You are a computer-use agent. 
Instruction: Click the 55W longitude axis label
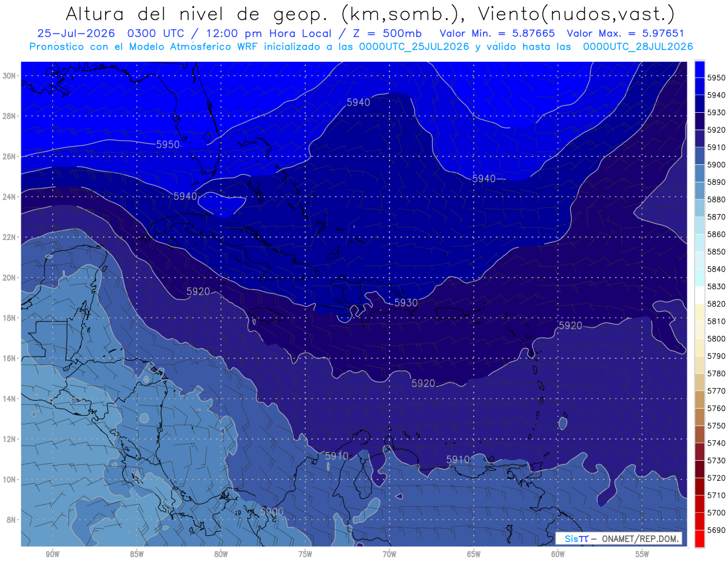pos(642,554)
